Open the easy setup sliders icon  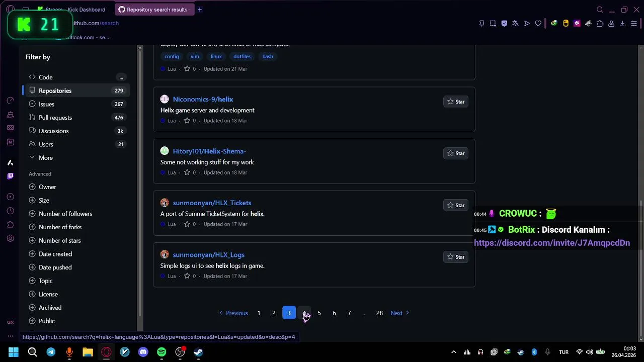coord(634,23)
